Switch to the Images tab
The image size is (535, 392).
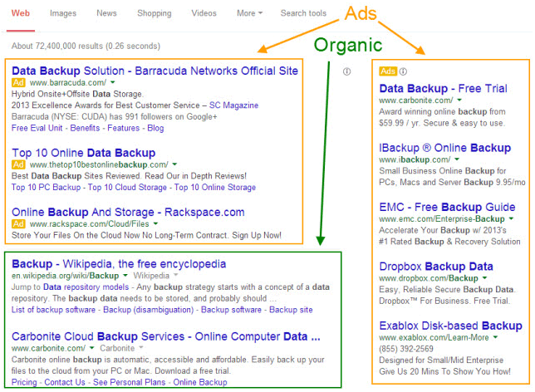[63, 13]
